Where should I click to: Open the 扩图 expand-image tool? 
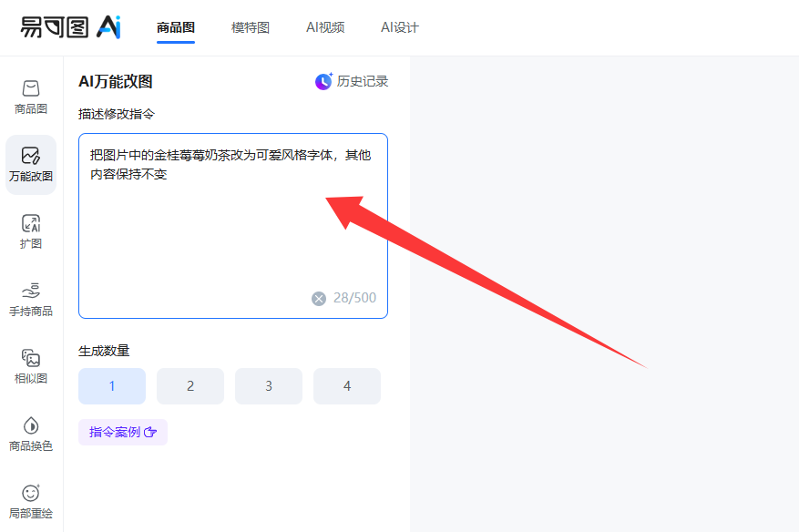[x=31, y=232]
